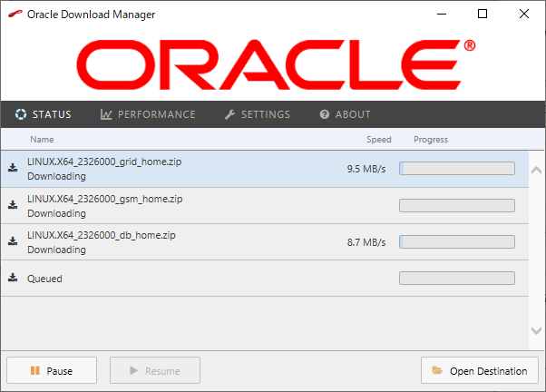The image size is (546, 392).
Task: Click the scroll up arrow of the list
Action: [536, 170]
